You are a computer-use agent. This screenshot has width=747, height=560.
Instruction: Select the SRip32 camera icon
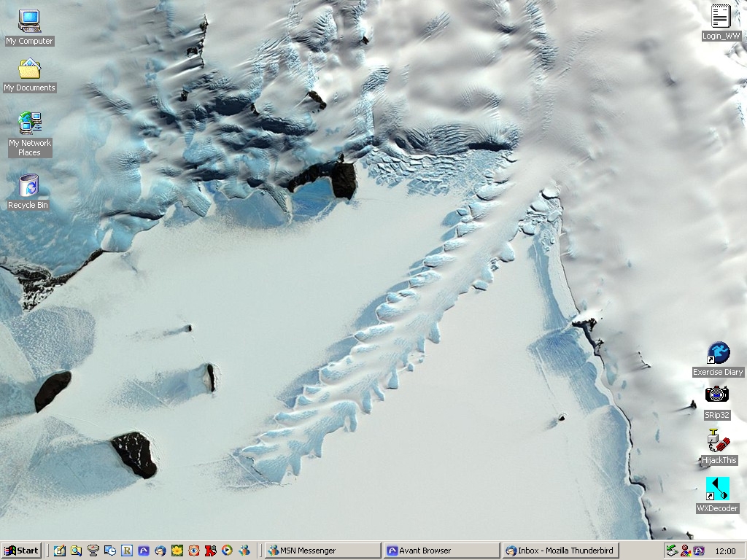(x=717, y=402)
